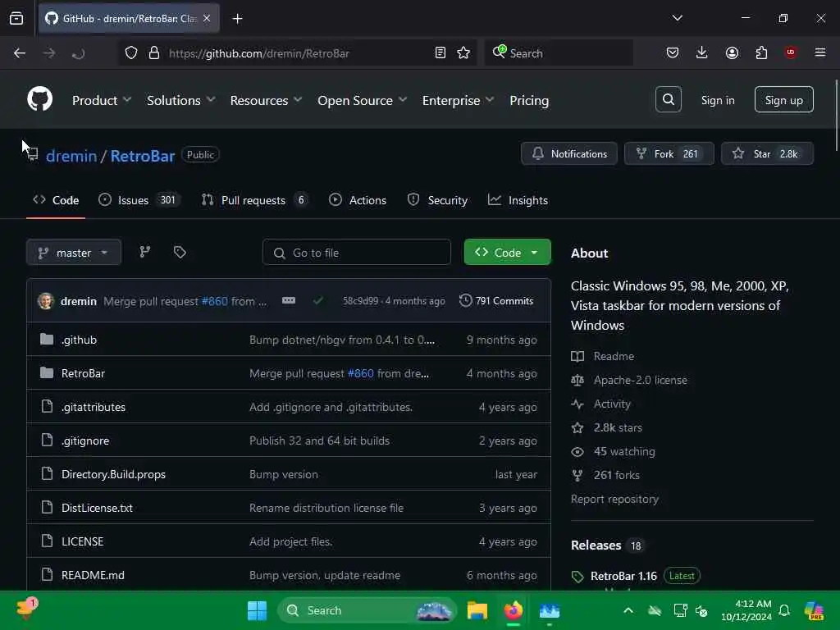Click the Sign in link
This screenshot has height=630, width=840.
(717, 100)
